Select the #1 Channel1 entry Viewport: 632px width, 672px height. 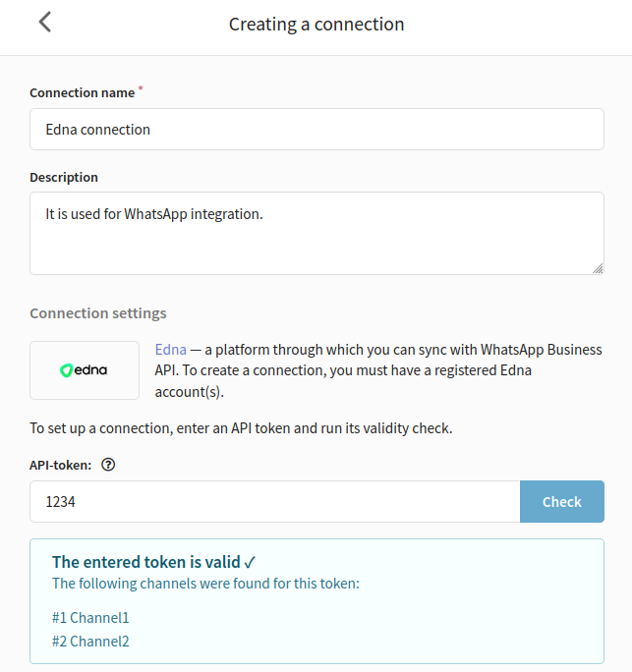click(x=90, y=618)
